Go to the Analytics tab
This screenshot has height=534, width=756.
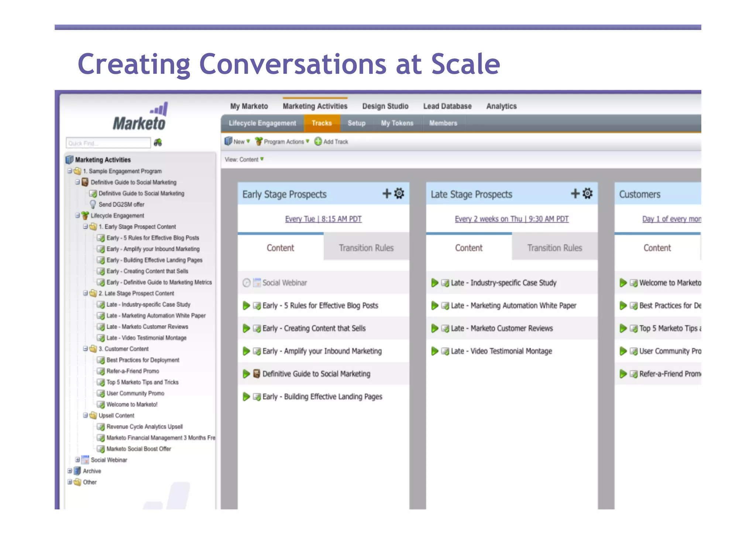click(502, 106)
